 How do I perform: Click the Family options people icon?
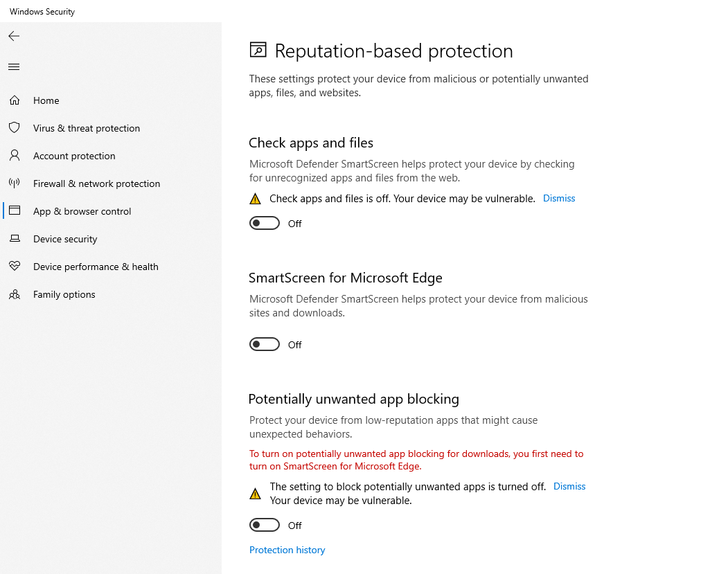coord(15,294)
